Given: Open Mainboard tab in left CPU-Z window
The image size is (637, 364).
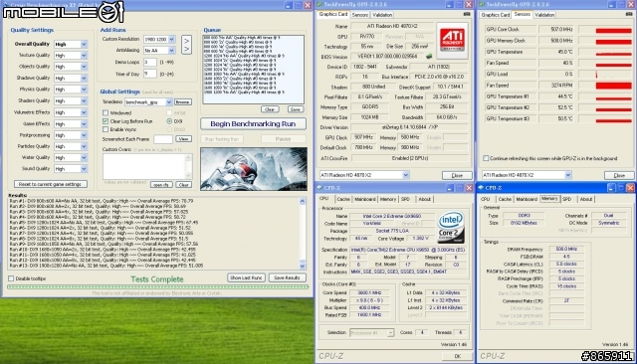Looking at the screenshot, I should (x=364, y=199).
